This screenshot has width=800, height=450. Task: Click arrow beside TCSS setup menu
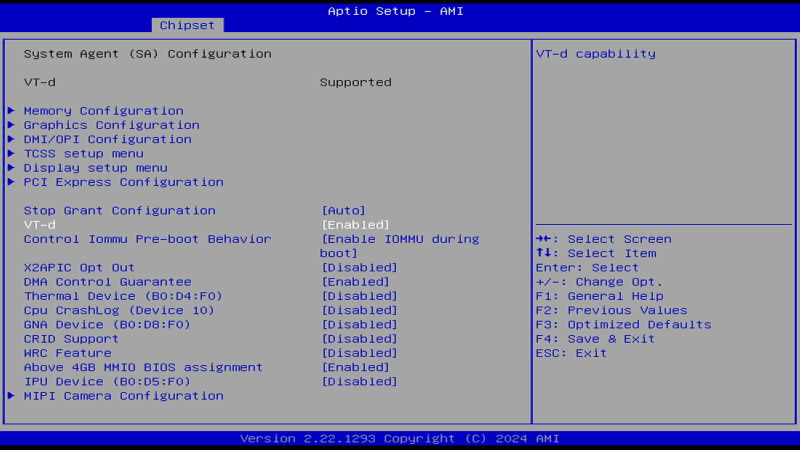11,154
